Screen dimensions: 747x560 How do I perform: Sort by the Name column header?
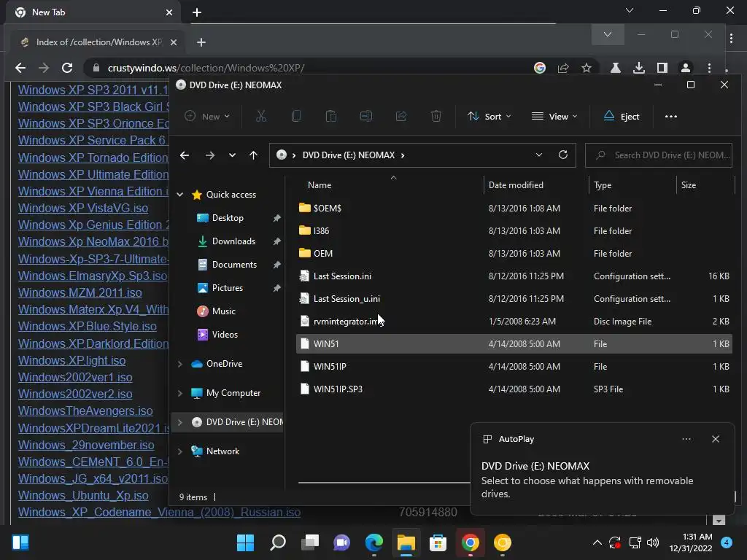[x=320, y=184]
